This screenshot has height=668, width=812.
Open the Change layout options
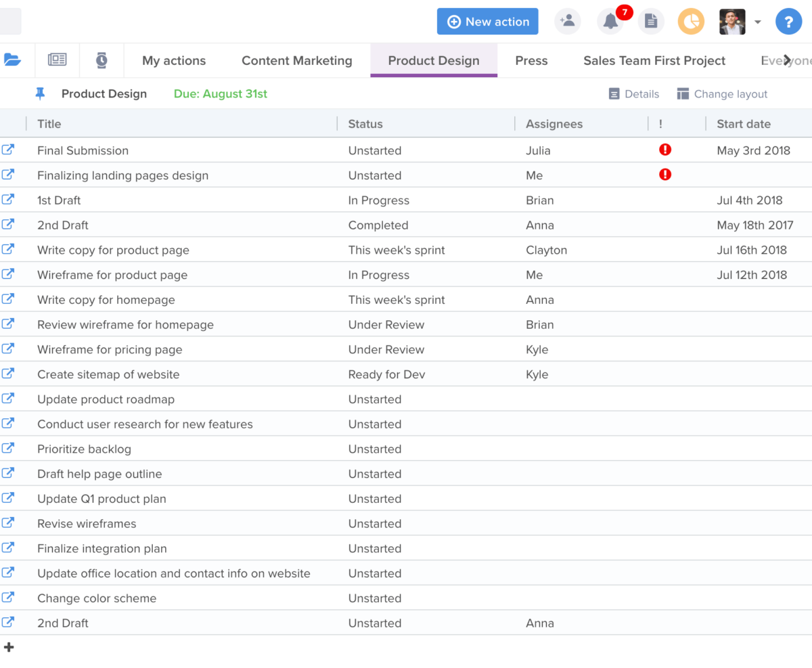tap(723, 93)
